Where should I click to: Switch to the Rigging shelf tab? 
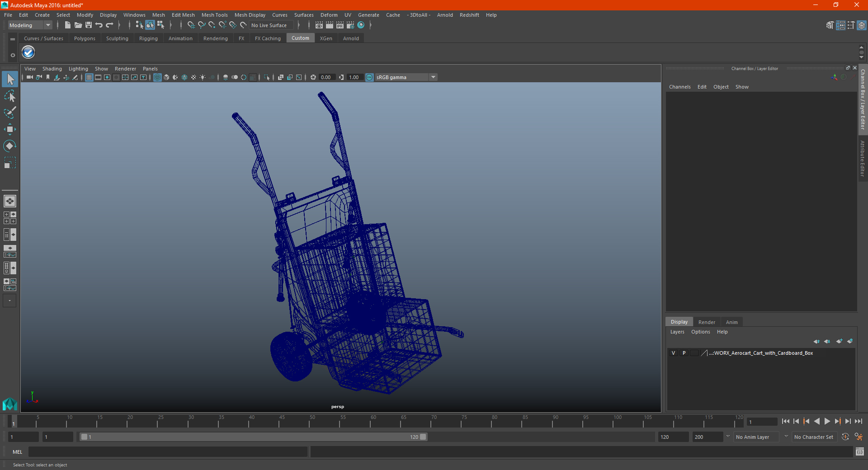148,38
